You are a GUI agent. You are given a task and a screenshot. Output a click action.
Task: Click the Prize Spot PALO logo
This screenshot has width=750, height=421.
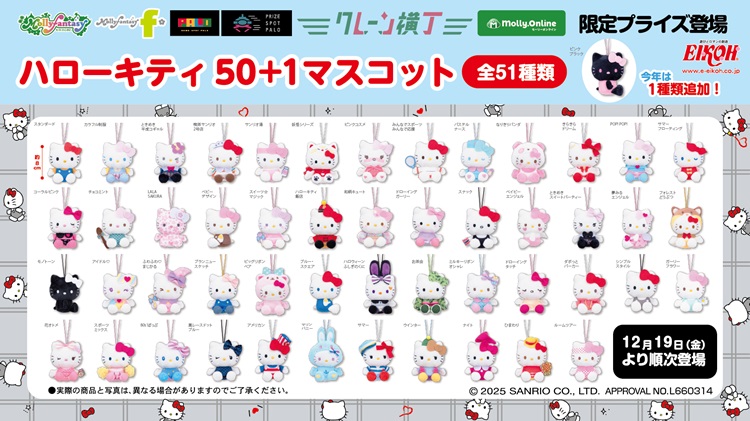coord(256,23)
